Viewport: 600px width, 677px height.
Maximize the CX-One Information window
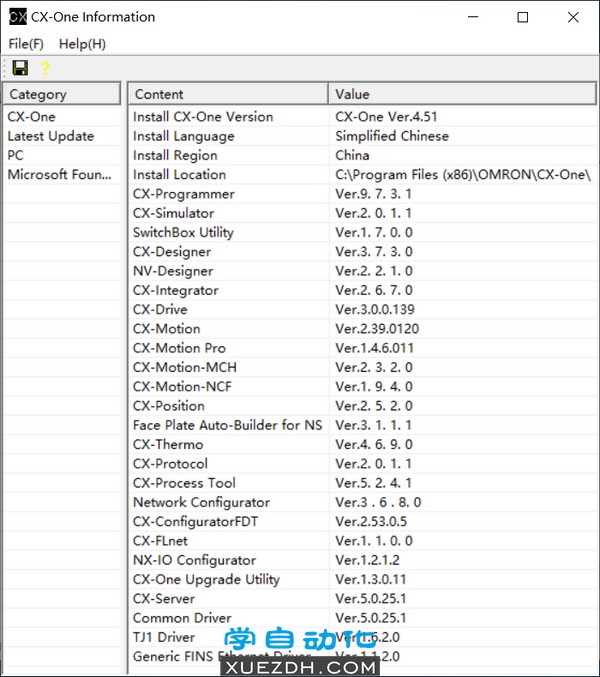tap(523, 17)
